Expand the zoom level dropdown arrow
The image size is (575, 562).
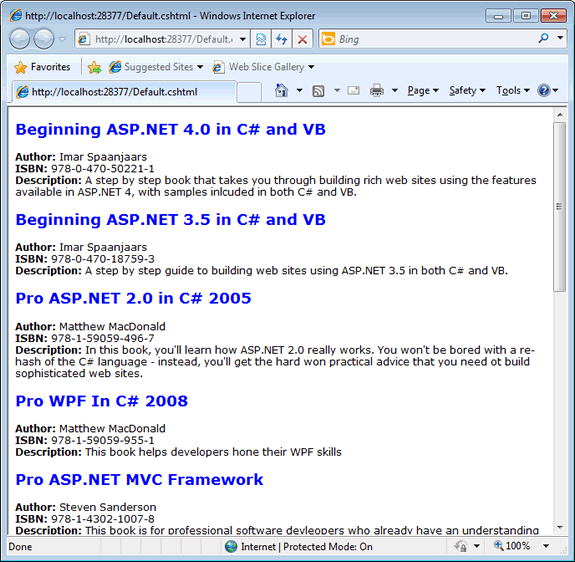[x=546, y=546]
